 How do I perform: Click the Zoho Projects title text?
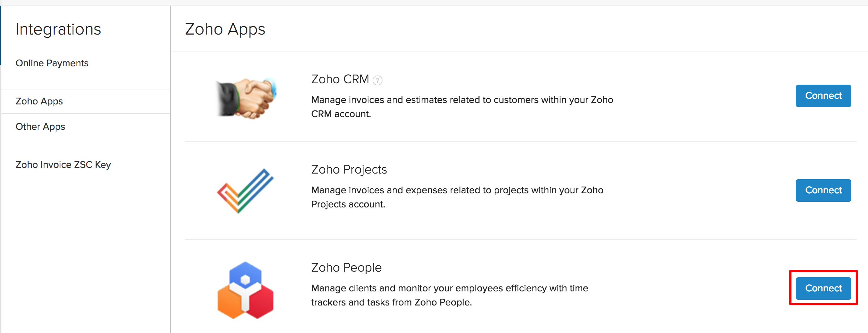click(349, 169)
